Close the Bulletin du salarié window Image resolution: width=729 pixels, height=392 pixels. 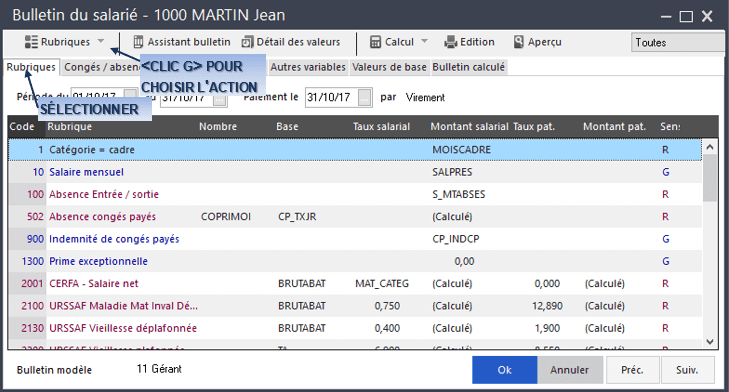(707, 17)
